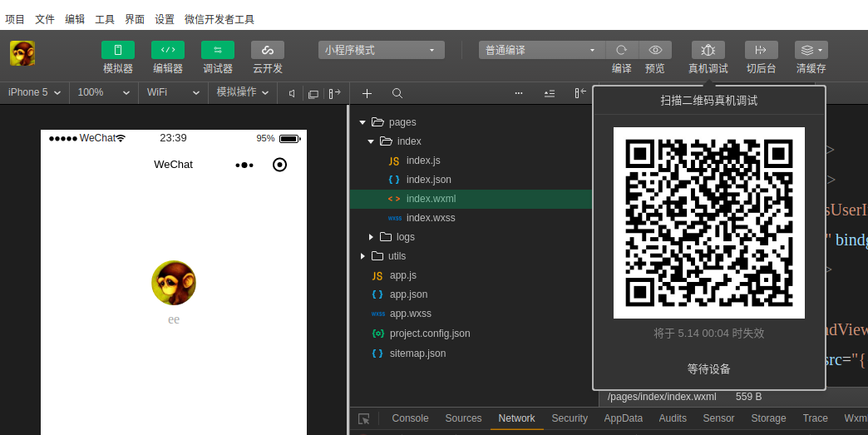
Task: Open the WiFi network dropdown
Action: (173, 92)
